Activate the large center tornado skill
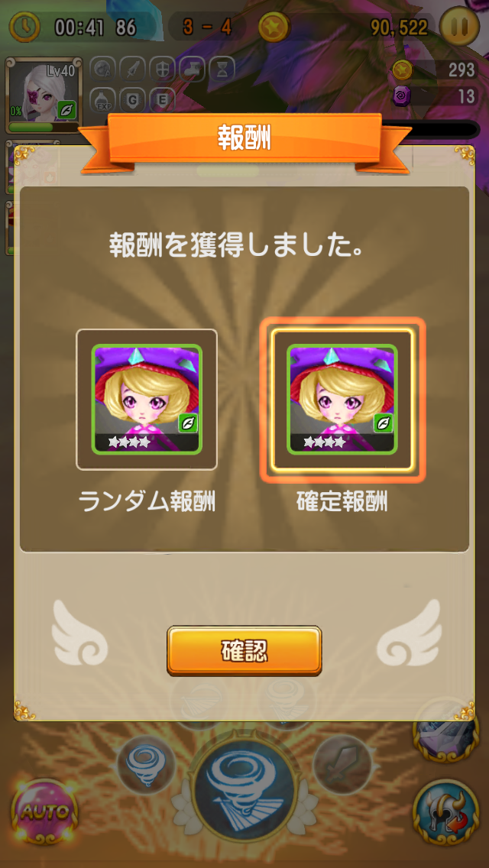 coord(243,785)
